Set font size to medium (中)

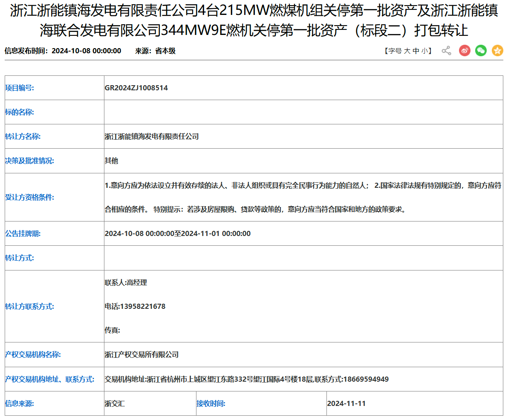tap(416, 51)
